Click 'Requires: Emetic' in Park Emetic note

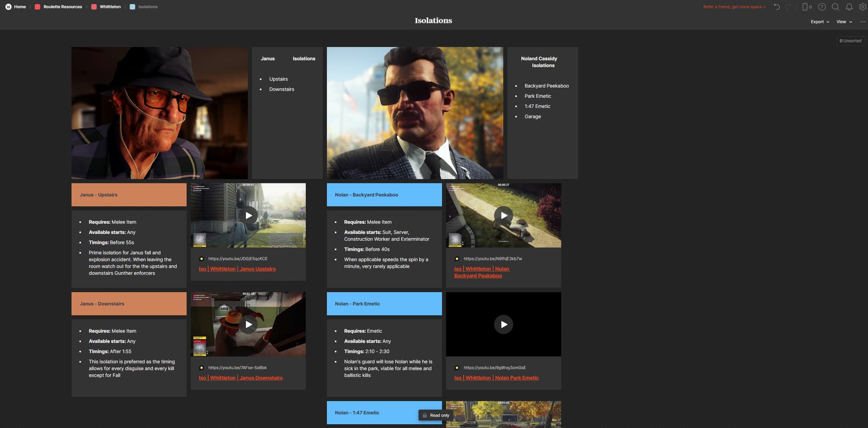click(x=363, y=331)
